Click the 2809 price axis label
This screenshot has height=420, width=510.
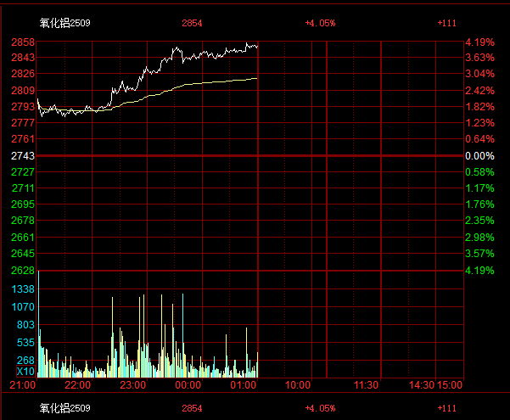[23, 91]
